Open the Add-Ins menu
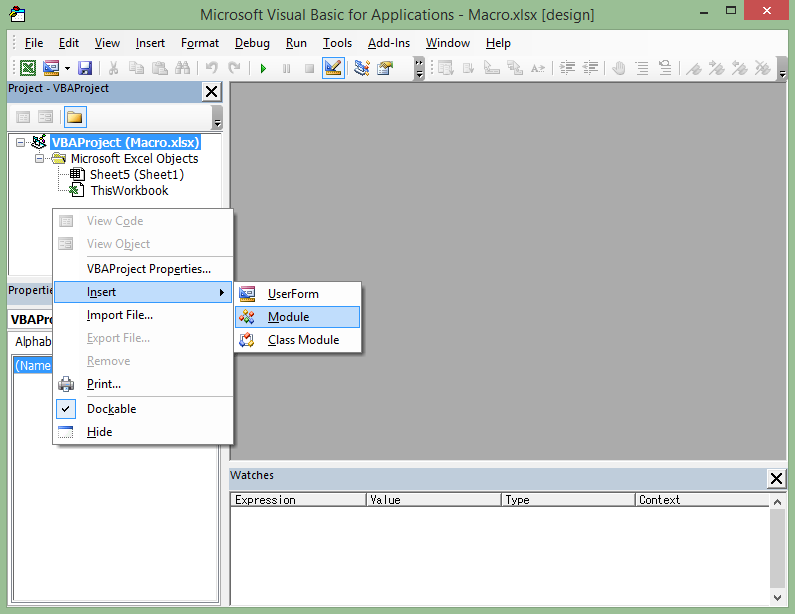Image resolution: width=795 pixels, height=614 pixels. (389, 43)
